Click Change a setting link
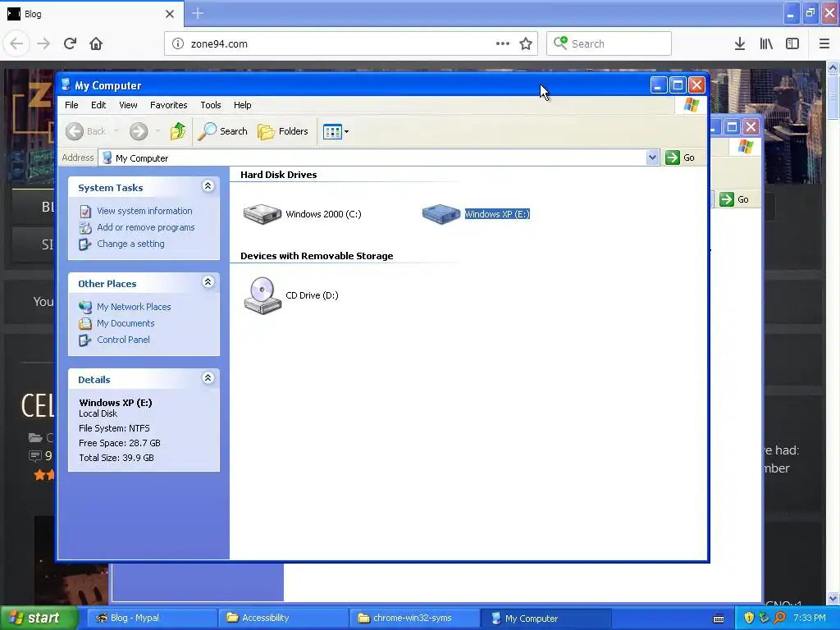840x630 pixels. click(130, 244)
